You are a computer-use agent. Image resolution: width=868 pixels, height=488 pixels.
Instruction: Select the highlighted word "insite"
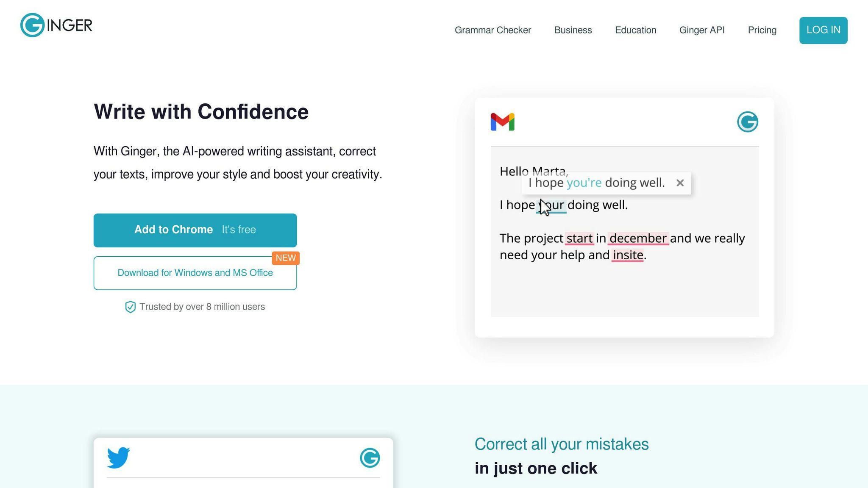click(x=628, y=255)
